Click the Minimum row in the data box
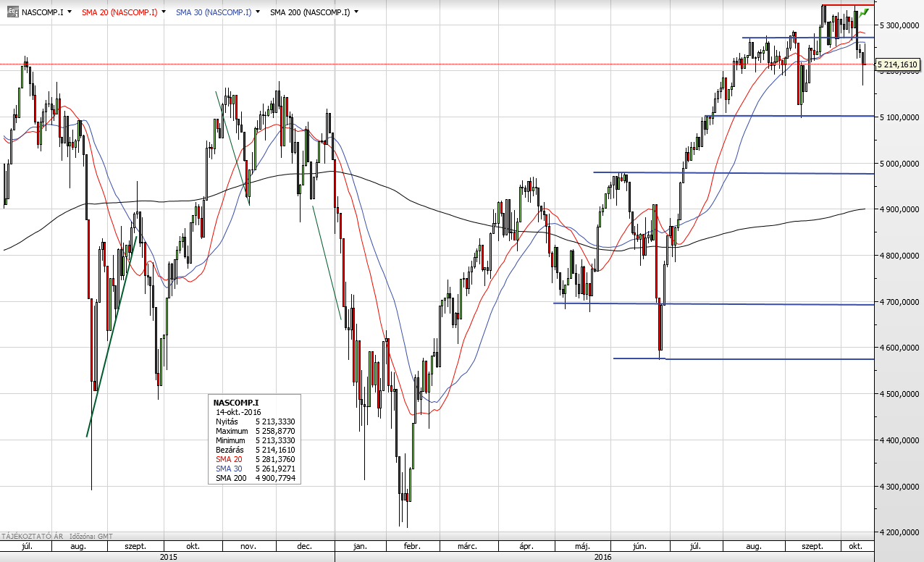The width and height of the screenshot is (924, 562). click(x=255, y=440)
